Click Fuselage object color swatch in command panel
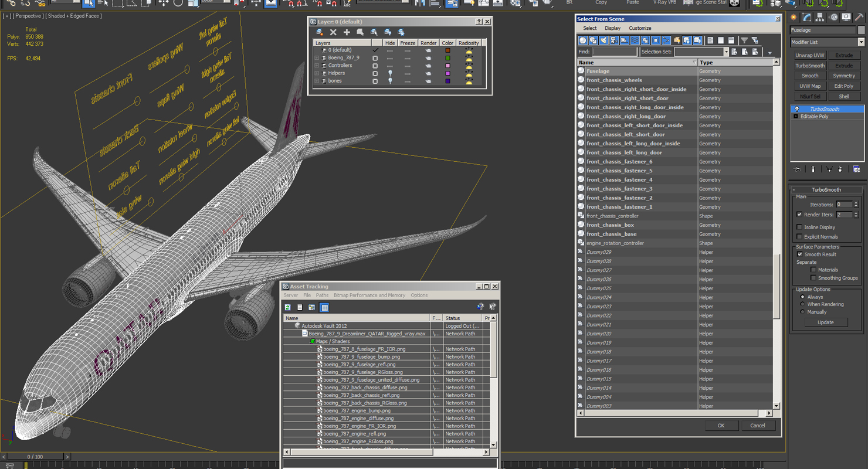Viewport: 868px width, 469px height. click(862, 30)
